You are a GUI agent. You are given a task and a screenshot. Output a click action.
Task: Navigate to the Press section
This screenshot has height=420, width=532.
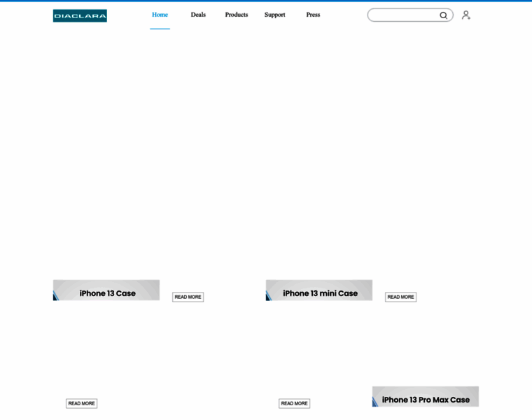tap(313, 15)
